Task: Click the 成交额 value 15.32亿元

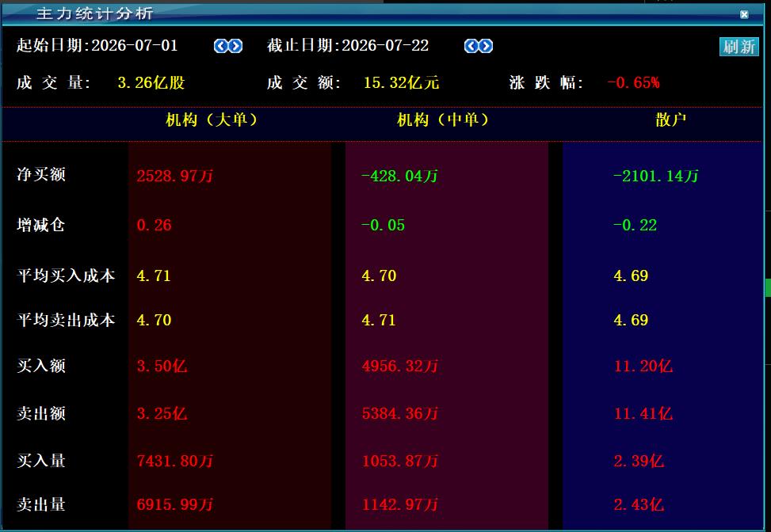Action: point(401,82)
